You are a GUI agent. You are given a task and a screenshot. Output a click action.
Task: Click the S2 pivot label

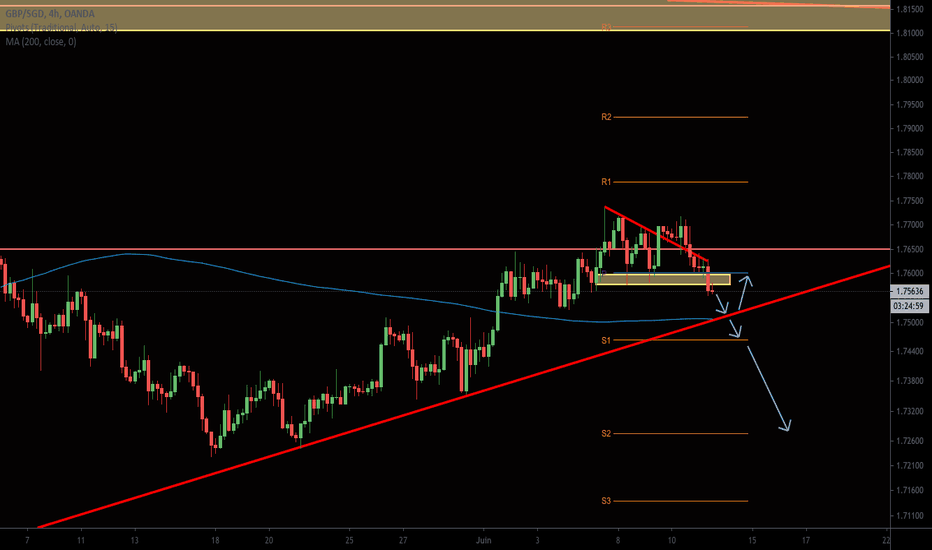coord(606,433)
